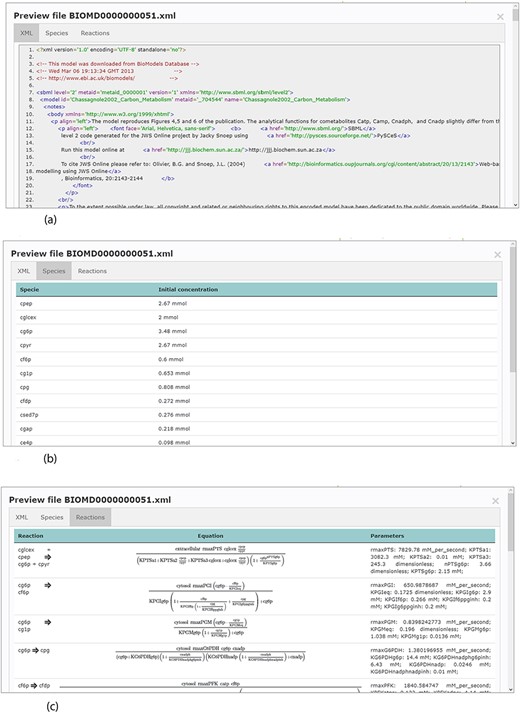
Task: Click the 'Wed Mar 06 19:13:34 GMT 2013' comment
Action: coord(109,71)
